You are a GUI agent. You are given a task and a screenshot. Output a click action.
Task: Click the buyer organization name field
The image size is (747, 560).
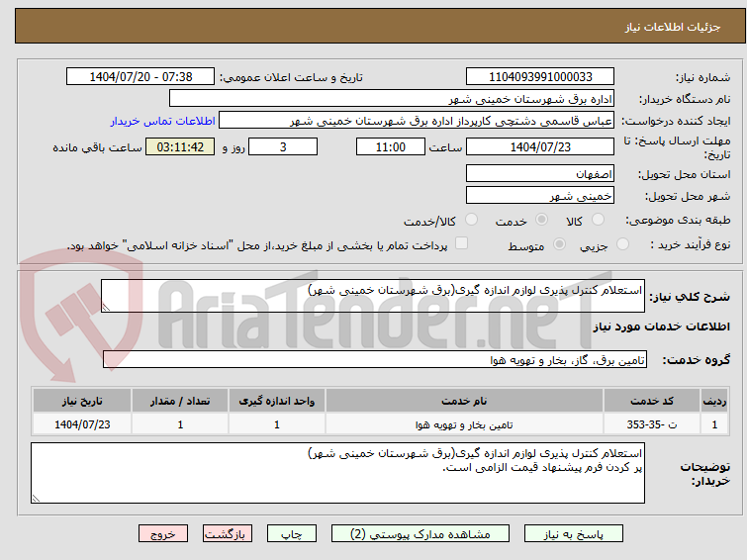pos(392,99)
